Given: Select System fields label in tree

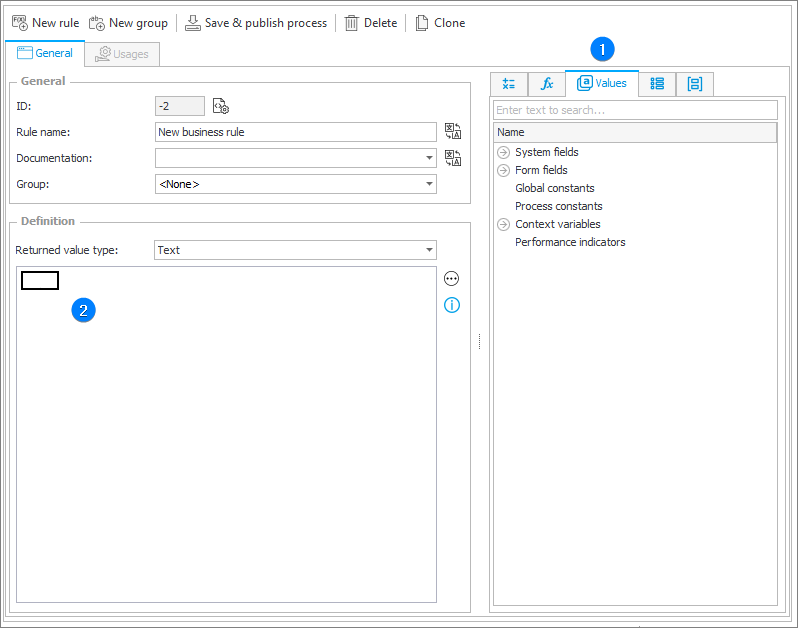Looking at the screenshot, I should [547, 152].
